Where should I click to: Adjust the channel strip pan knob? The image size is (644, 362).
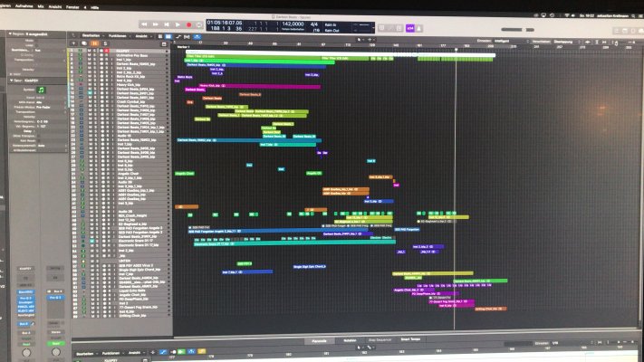56,352
